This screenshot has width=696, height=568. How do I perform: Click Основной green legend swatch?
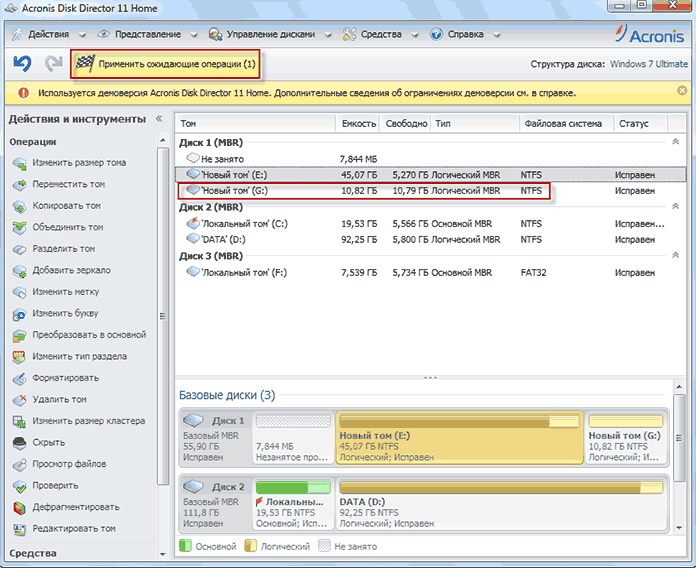tap(185, 546)
